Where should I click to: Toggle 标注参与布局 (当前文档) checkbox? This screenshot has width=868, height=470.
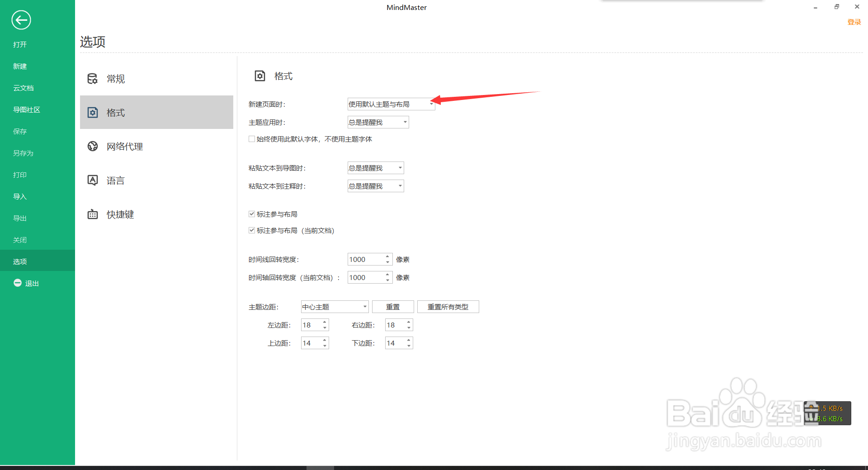click(x=252, y=230)
